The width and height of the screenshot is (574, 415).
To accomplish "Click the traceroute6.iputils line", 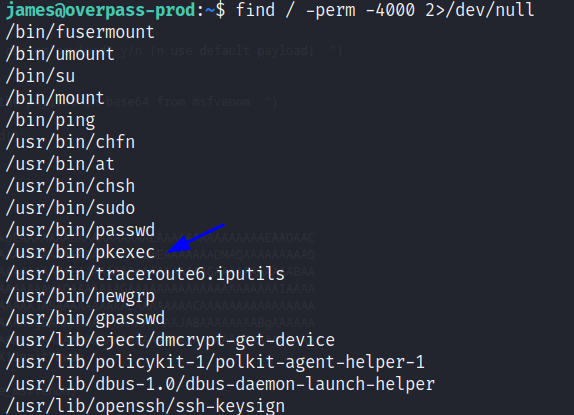I will tap(145, 274).
